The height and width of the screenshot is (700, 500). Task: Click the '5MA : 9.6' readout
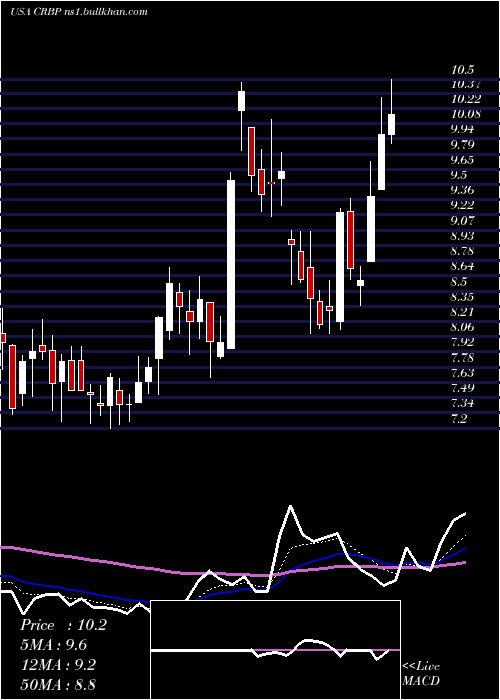54,645
